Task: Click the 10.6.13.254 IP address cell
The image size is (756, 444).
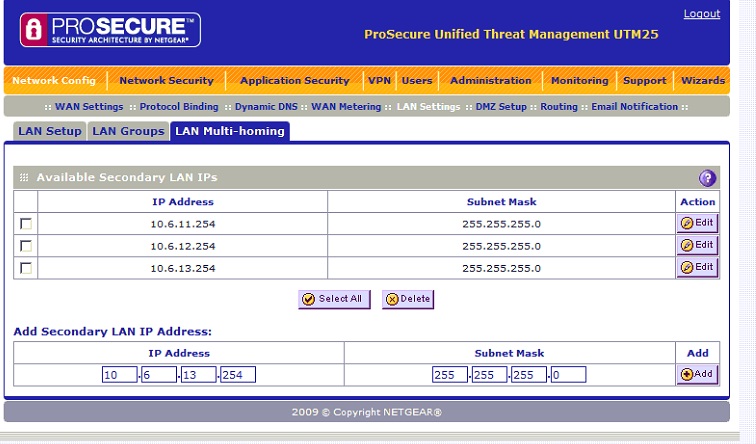Action: pos(183,269)
